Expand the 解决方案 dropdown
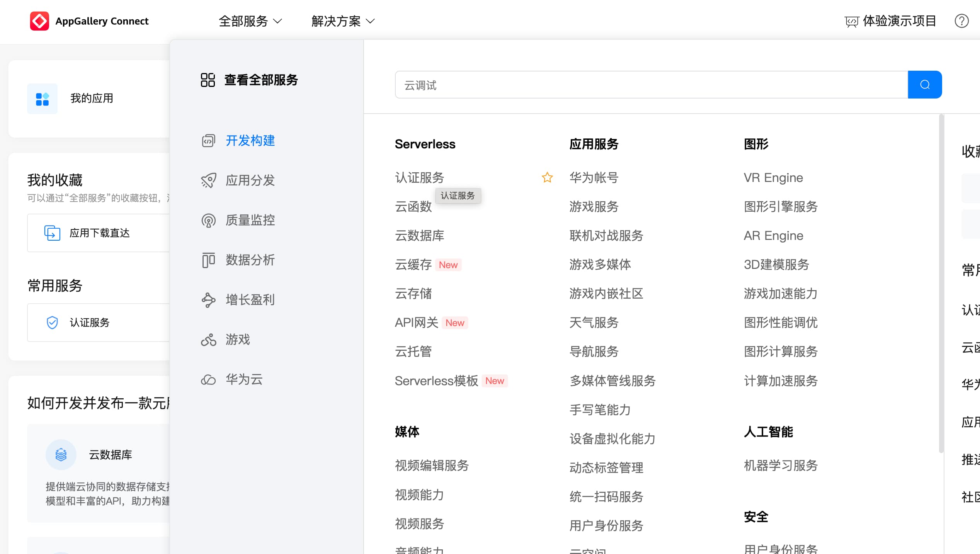This screenshot has height=554, width=980. [x=343, y=21]
